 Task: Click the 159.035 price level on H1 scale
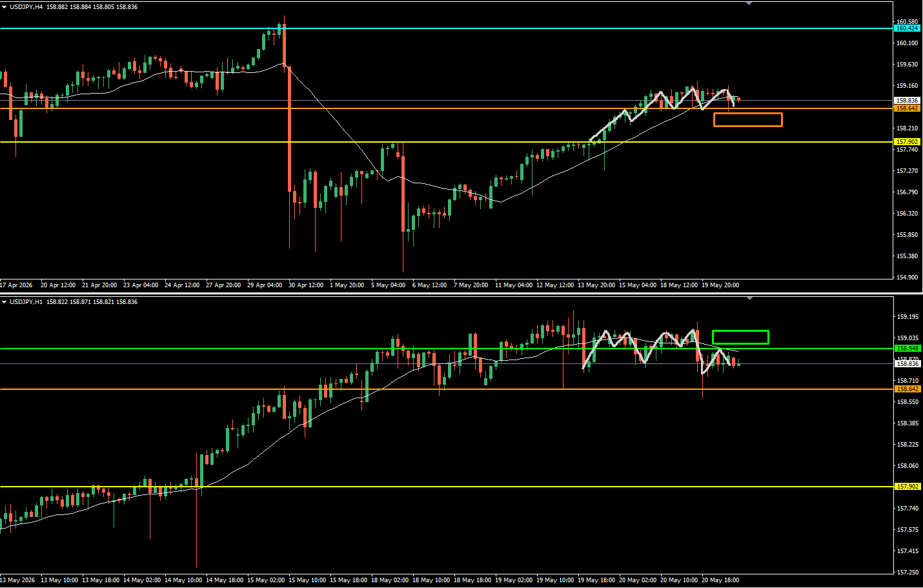coord(908,338)
